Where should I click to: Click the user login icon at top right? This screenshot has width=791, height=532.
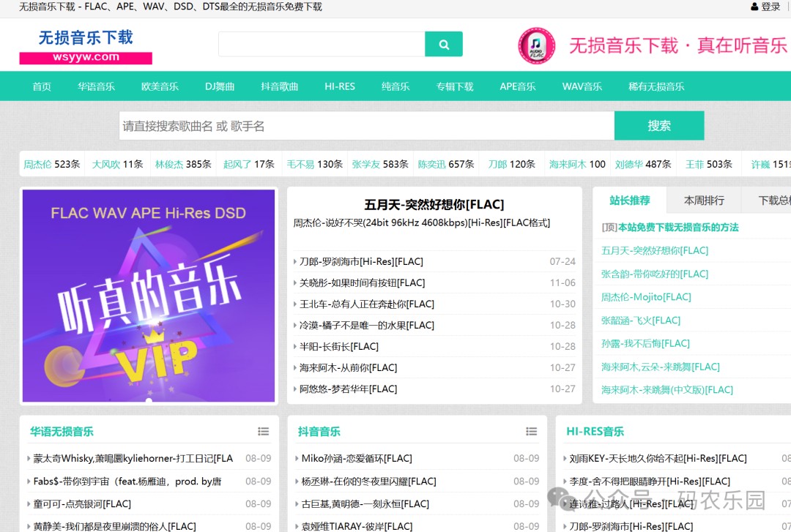point(754,7)
